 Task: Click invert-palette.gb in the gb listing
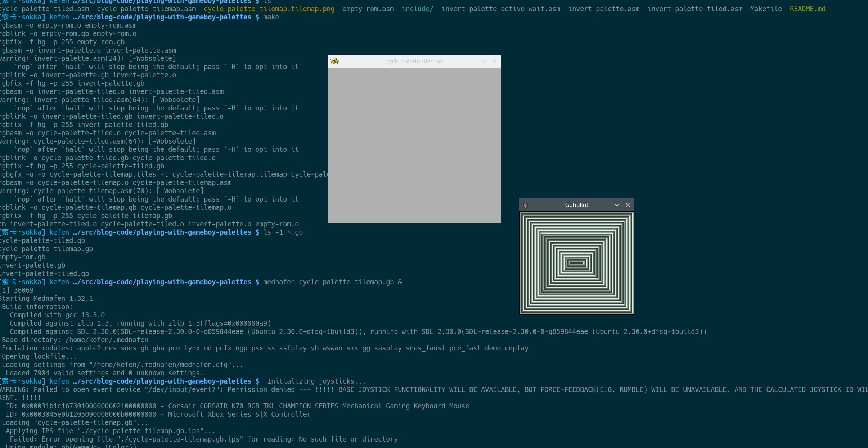(33, 265)
